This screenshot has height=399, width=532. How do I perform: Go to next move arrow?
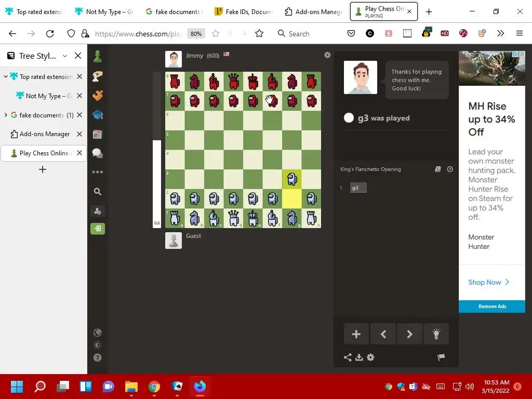click(409, 334)
